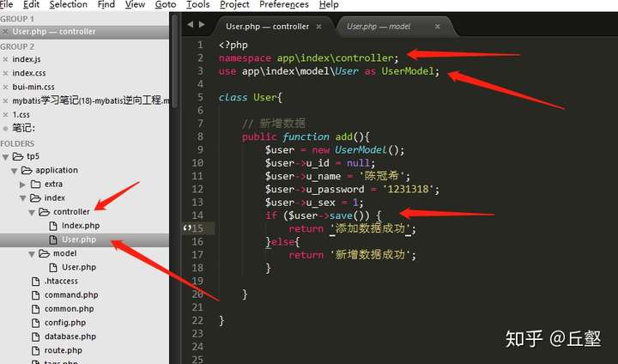Select the 笔记: open file

(x=23, y=128)
